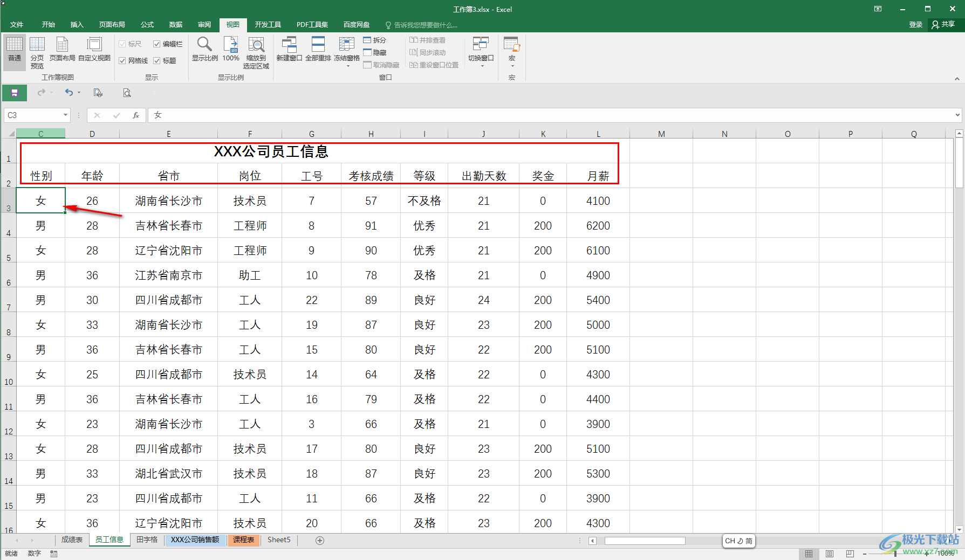The height and width of the screenshot is (560, 965).
Task: Open the Formulas (公式) tab
Action: (147, 25)
